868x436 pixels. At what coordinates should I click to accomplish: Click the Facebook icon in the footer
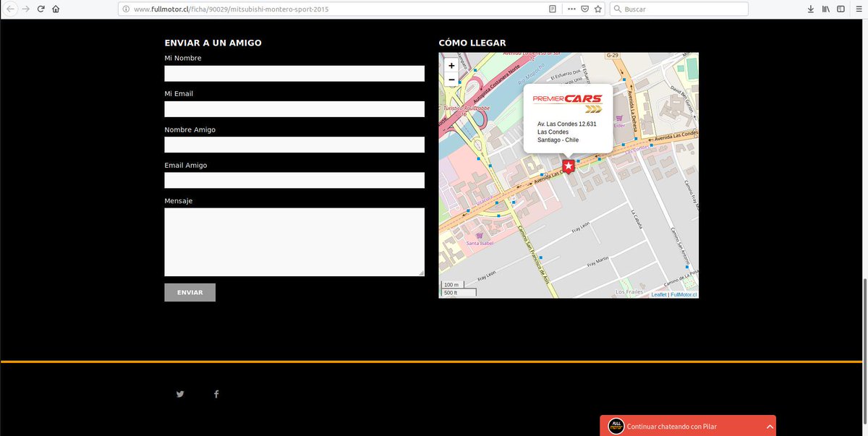tap(216, 393)
